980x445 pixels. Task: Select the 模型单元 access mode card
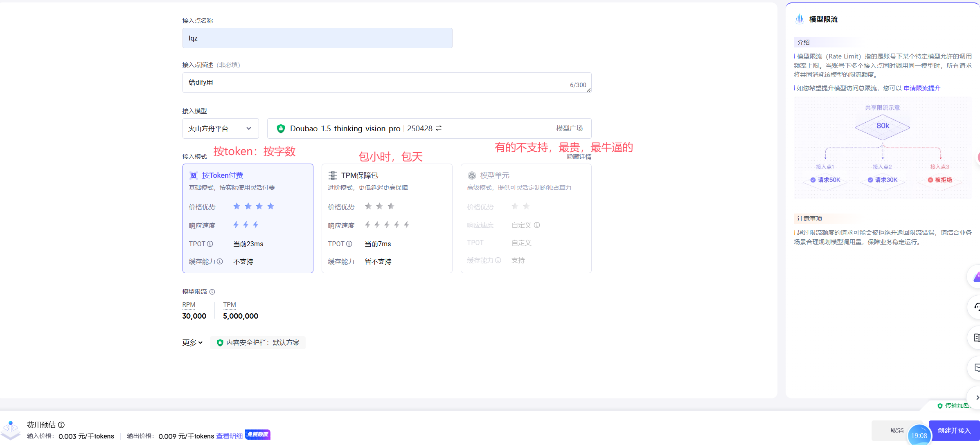coord(526,218)
